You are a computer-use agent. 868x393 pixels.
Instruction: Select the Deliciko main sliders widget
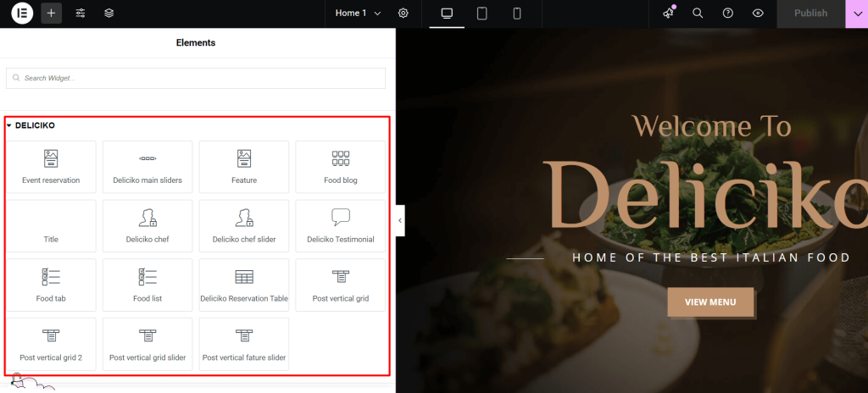pos(147,167)
